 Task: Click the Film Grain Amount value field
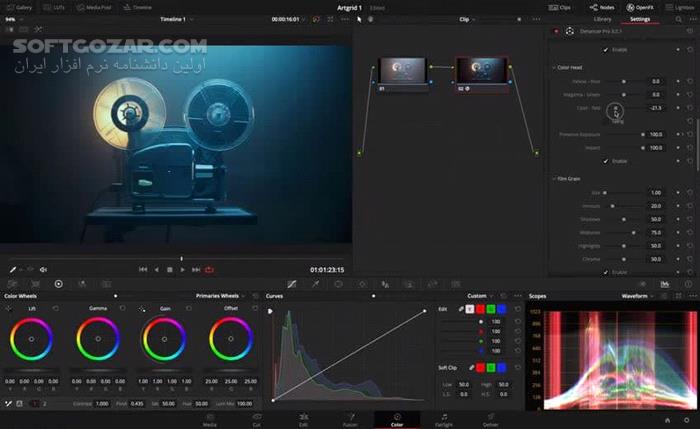(x=655, y=206)
